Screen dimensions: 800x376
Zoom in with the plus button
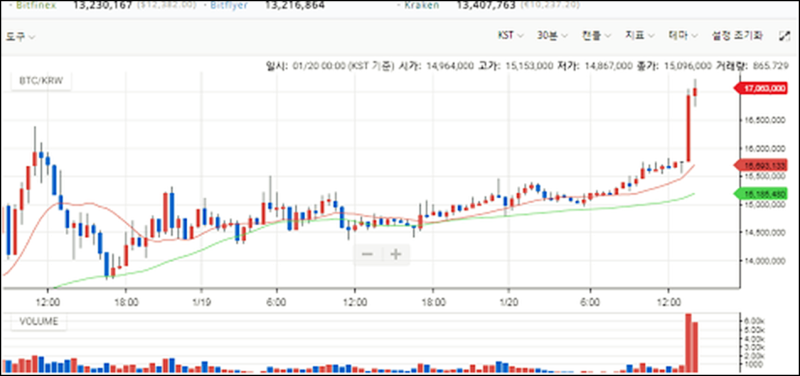[x=396, y=254]
